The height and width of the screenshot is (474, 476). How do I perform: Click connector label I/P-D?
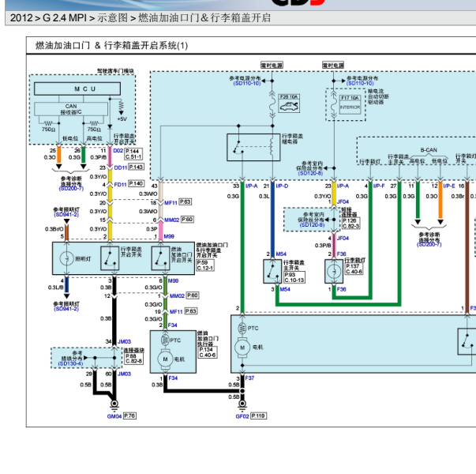point(282,186)
